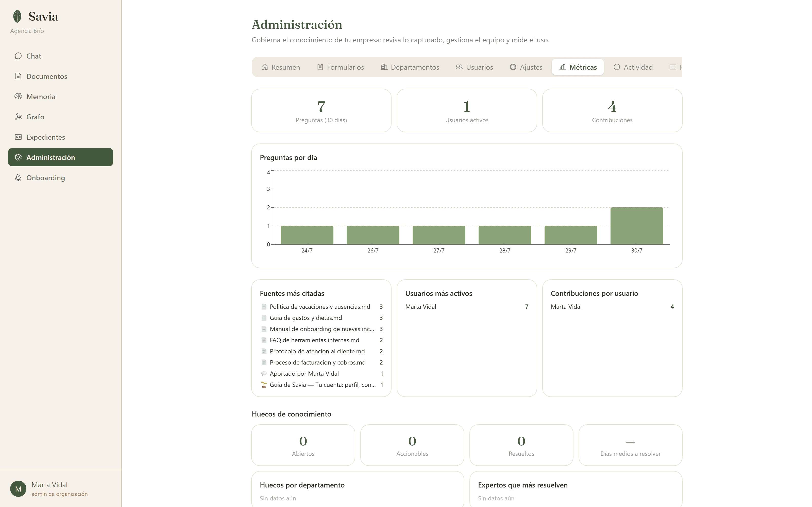Open the Grafo network icon
Screen dimensions: 812x507
tap(18, 117)
